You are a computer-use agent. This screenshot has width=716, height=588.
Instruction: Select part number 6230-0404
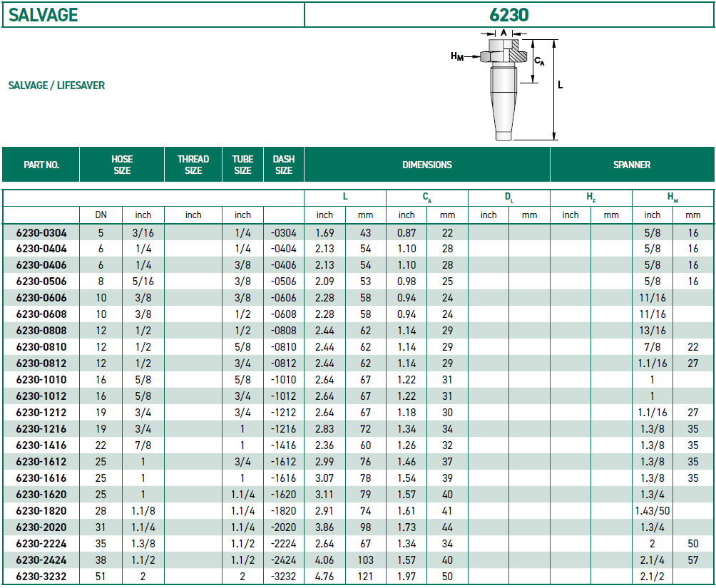coord(41,249)
